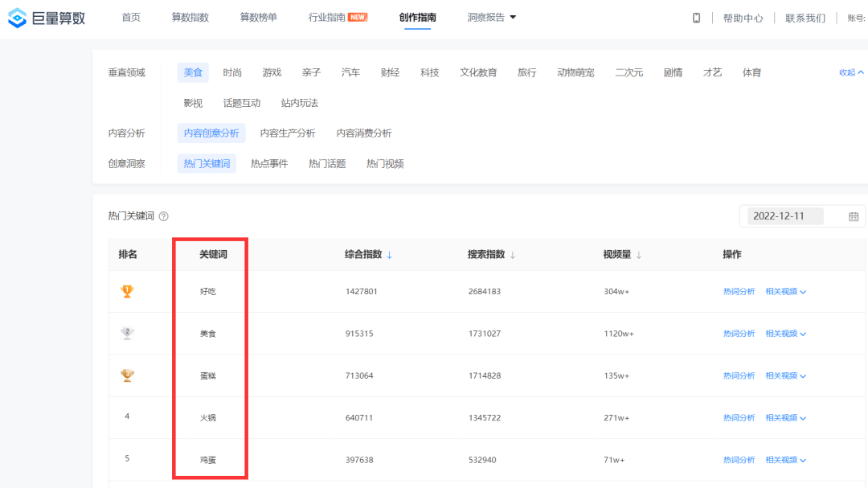This screenshot has width=868, height=488.
Task: Click the 帮助中心 link
Action: coord(743,17)
